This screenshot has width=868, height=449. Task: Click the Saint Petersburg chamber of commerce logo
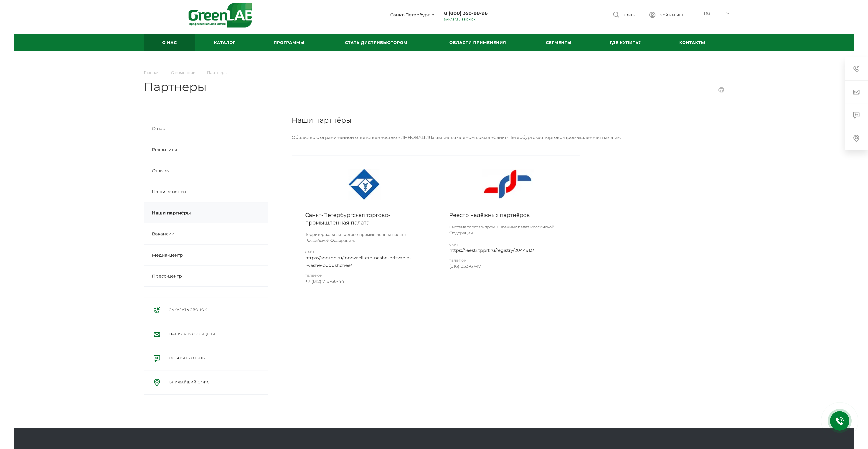point(364,184)
